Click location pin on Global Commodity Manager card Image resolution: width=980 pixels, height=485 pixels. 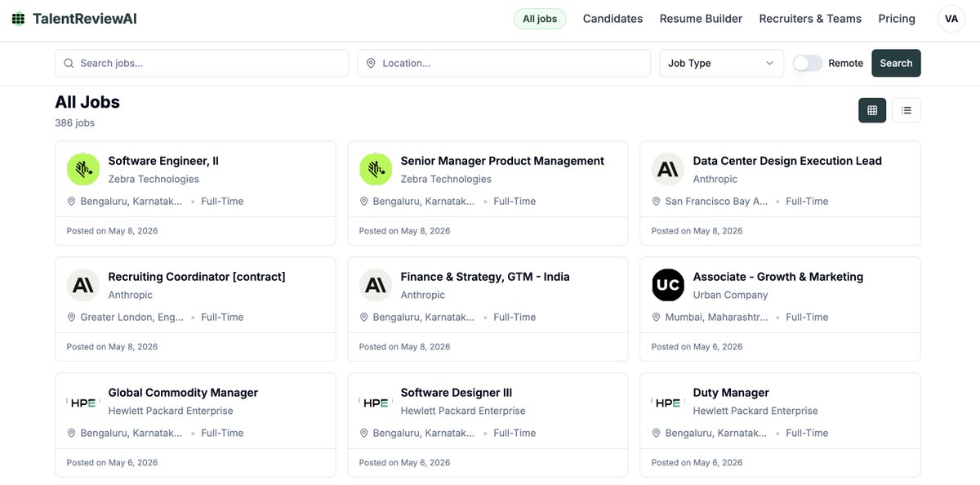point(71,433)
